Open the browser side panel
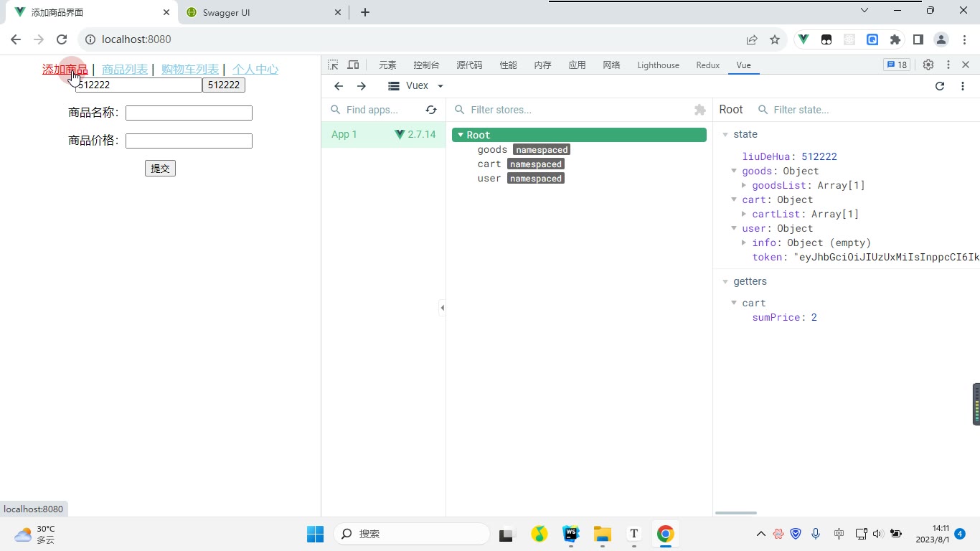The width and height of the screenshot is (980, 551). (x=918, y=39)
